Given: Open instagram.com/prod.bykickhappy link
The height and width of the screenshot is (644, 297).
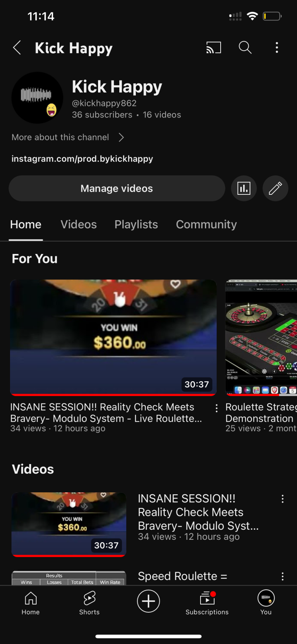Looking at the screenshot, I should pyautogui.click(x=82, y=159).
